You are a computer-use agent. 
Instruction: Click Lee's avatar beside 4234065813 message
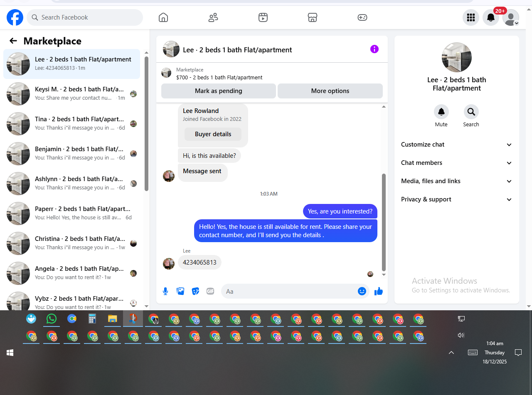169,264
